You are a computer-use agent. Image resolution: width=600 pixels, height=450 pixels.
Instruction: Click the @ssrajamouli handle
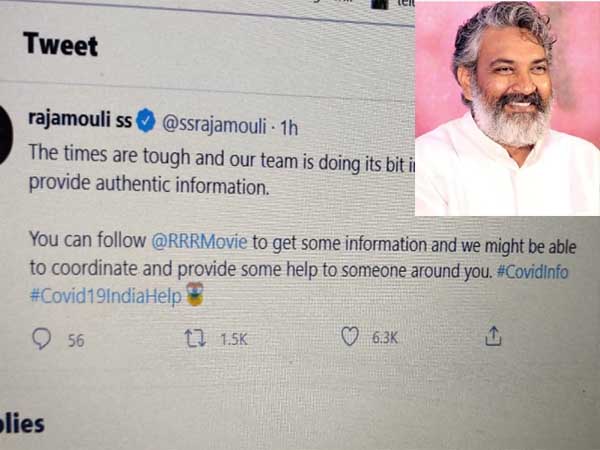(214, 125)
